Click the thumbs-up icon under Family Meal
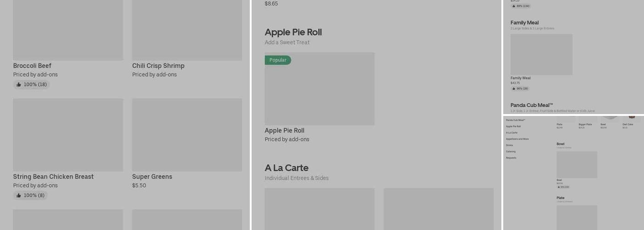The width and height of the screenshot is (644, 230). (x=514, y=89)
